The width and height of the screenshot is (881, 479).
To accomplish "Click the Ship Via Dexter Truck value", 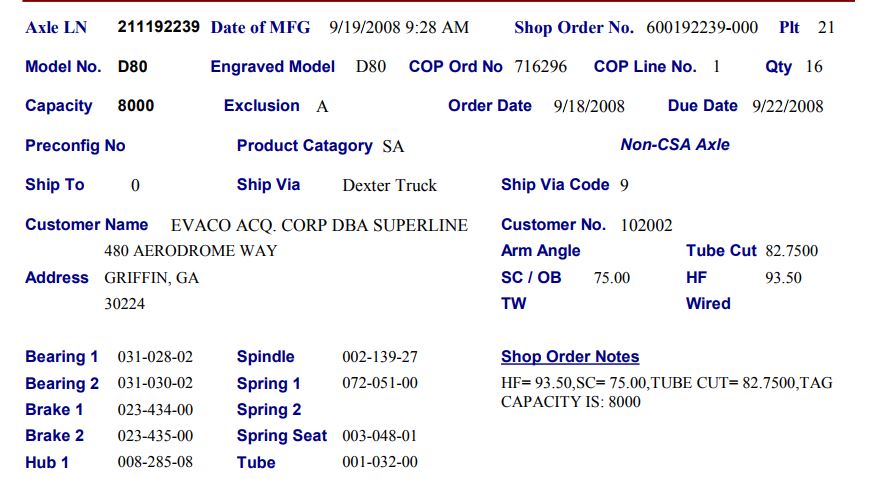I will [389, 185].
